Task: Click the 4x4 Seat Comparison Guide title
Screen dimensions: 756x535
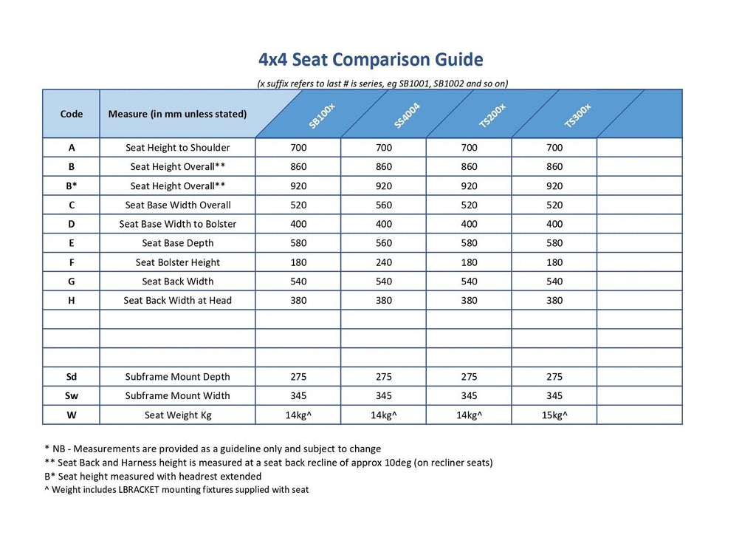Action: (371, 60)
